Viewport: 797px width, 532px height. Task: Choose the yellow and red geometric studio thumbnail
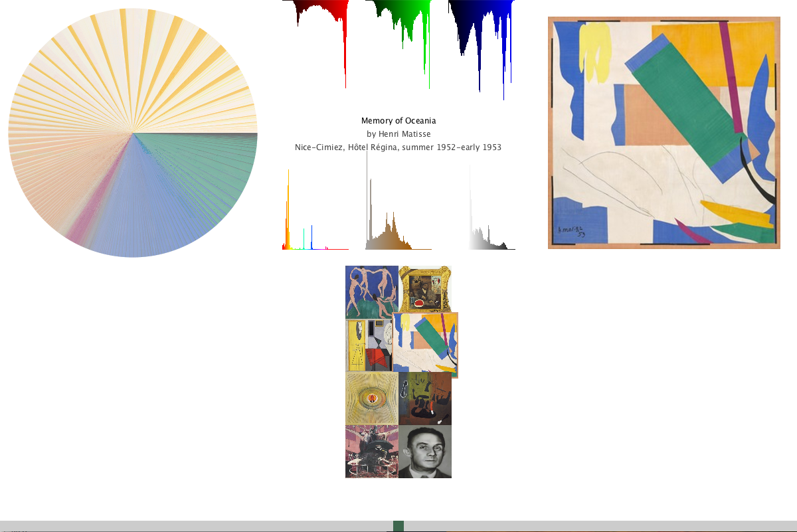[367, 345]
